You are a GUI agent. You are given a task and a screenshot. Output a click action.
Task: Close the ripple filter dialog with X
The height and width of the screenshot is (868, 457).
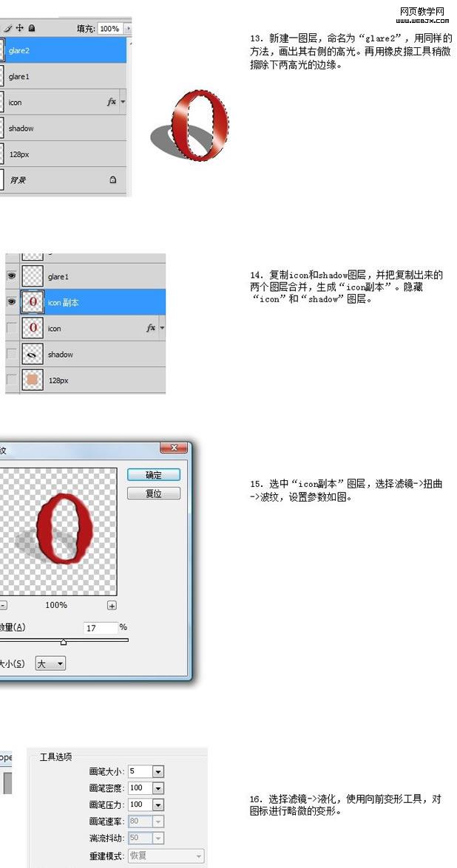[173, 447]
